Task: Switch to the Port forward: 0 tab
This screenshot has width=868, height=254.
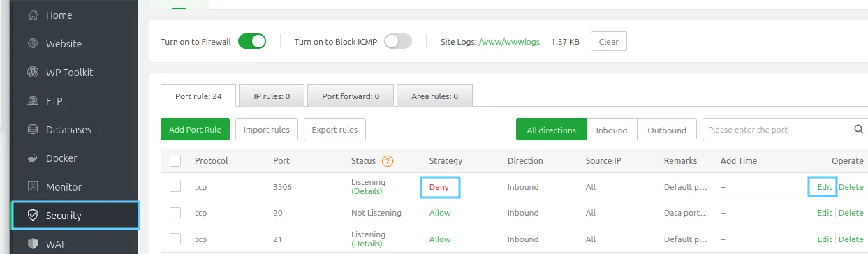Action: (351, 96)
